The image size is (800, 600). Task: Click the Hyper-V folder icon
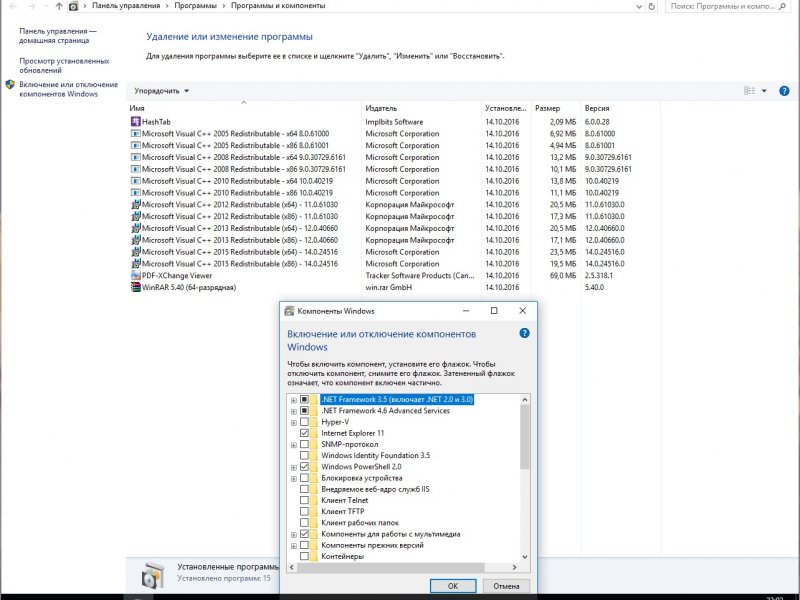click(x=313, y=422)
